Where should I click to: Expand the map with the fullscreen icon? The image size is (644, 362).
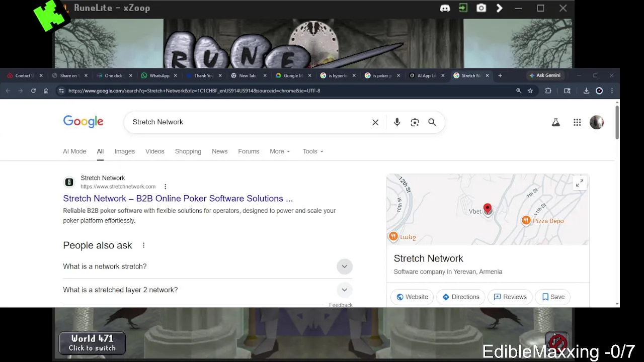(580, 184)
